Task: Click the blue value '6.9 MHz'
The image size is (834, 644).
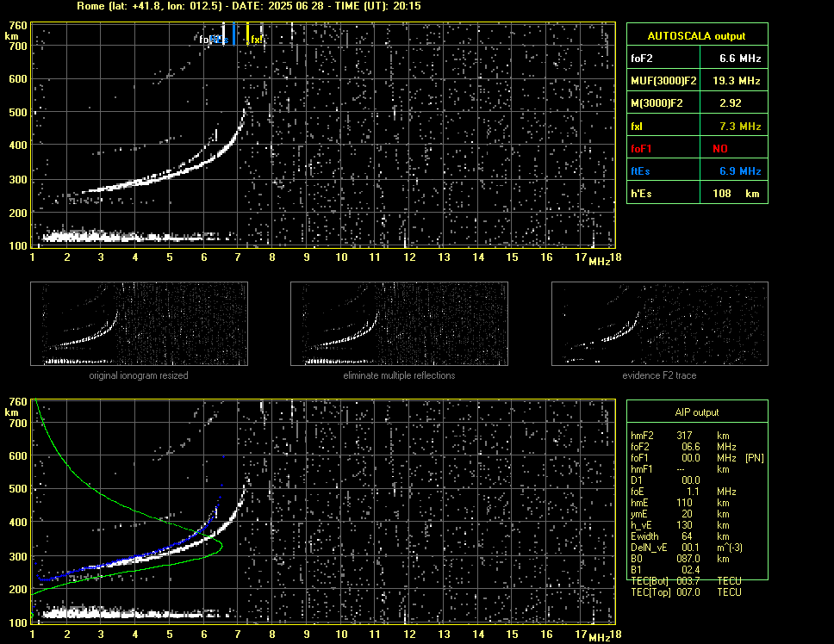Action: click(x=740, y=171)
